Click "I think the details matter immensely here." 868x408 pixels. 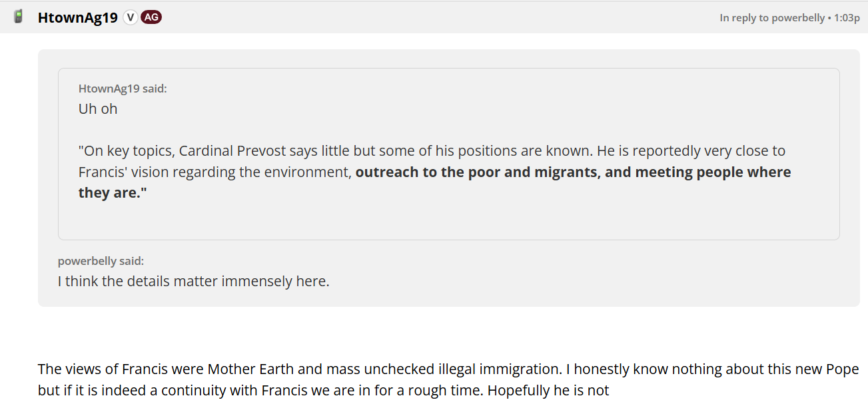coord(194,281)
